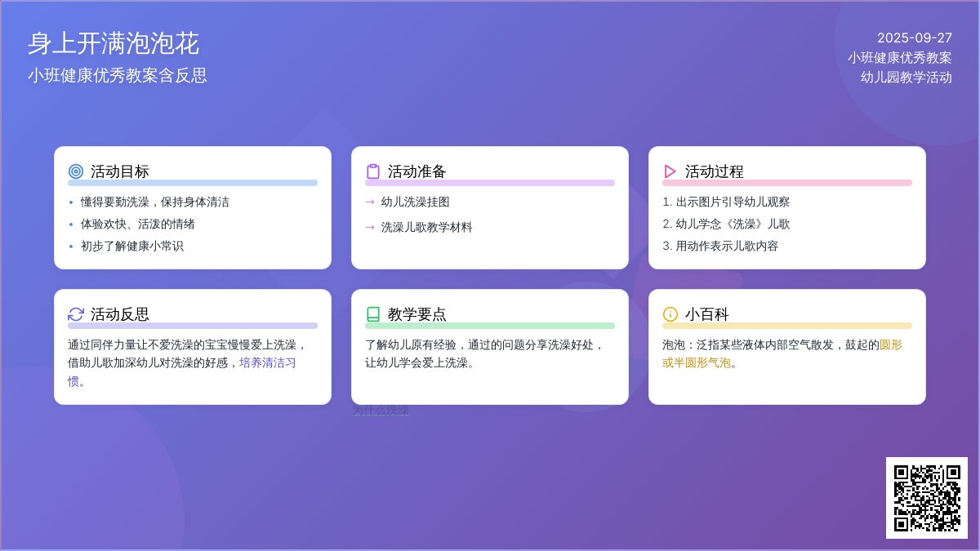
Task: Click the 幼儿园教学活动 label
Action: 906,77
